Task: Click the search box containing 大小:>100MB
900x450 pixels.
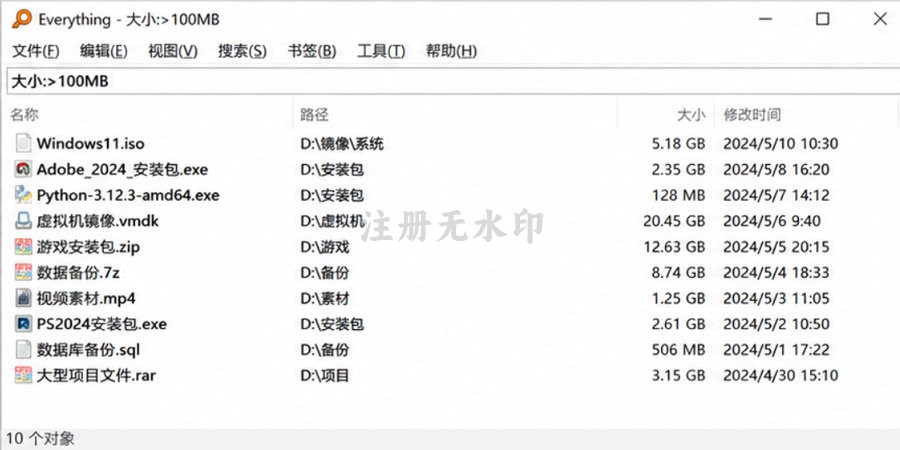Action: (453, 82)
